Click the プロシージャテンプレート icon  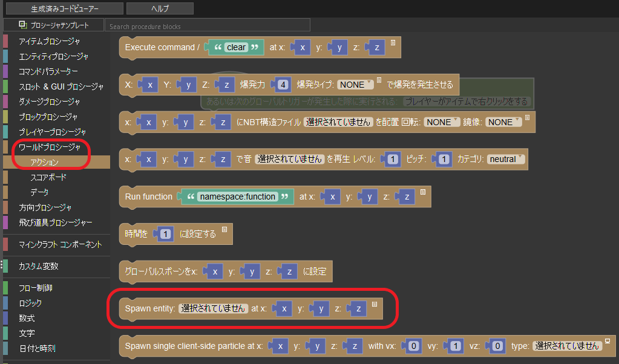coord(23,25)
